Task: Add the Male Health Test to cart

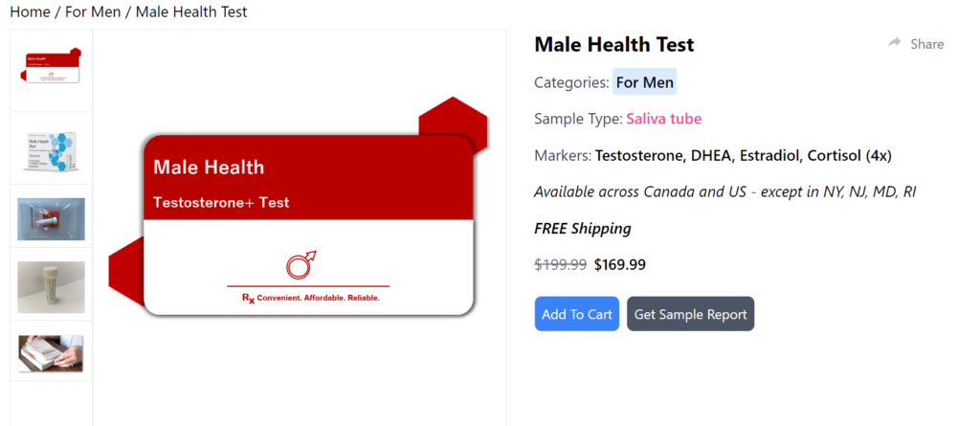Action: pos(577,314)
